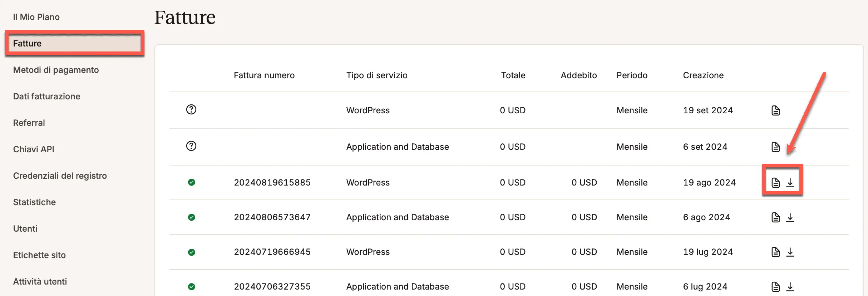Viewport: 868px width, 296px height.
Task: Go to Metodi di pagamento
Action: (56, 70)
